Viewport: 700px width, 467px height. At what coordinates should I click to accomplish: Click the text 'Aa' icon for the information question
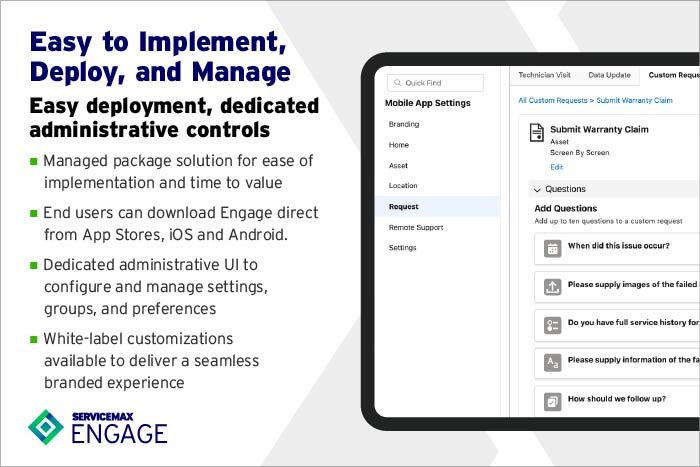552,361
